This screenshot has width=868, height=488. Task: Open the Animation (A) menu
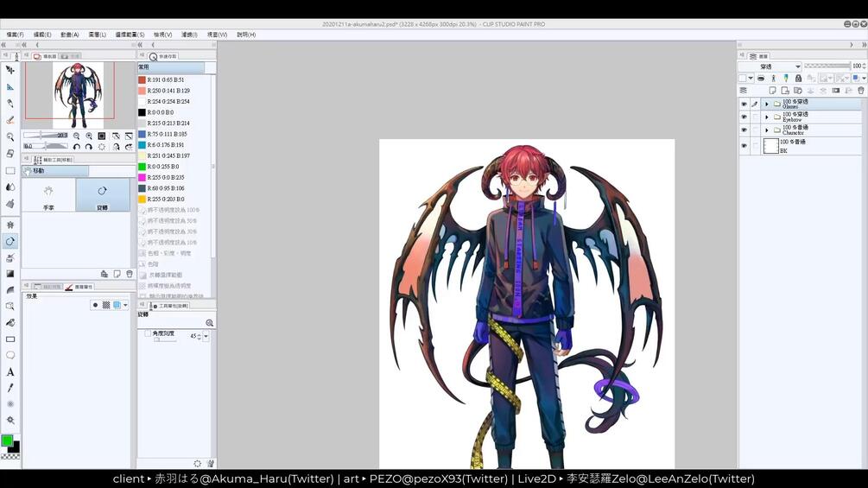coord(70,35)
